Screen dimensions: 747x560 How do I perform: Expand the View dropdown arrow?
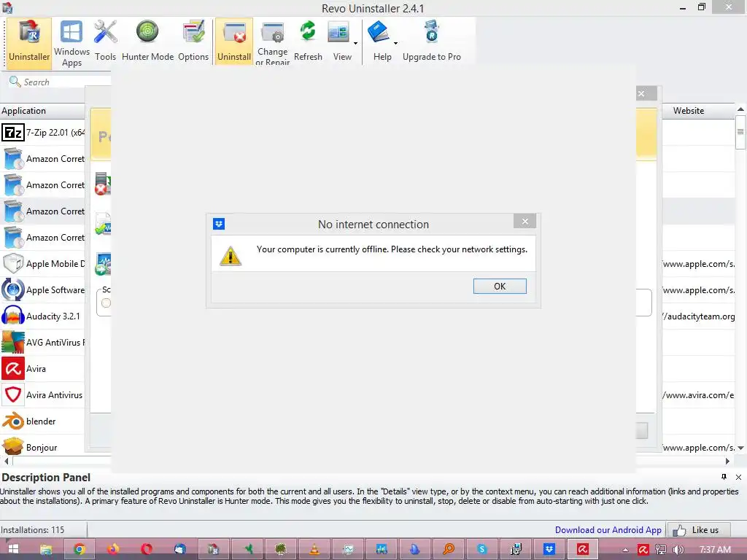tap(355, 43)
